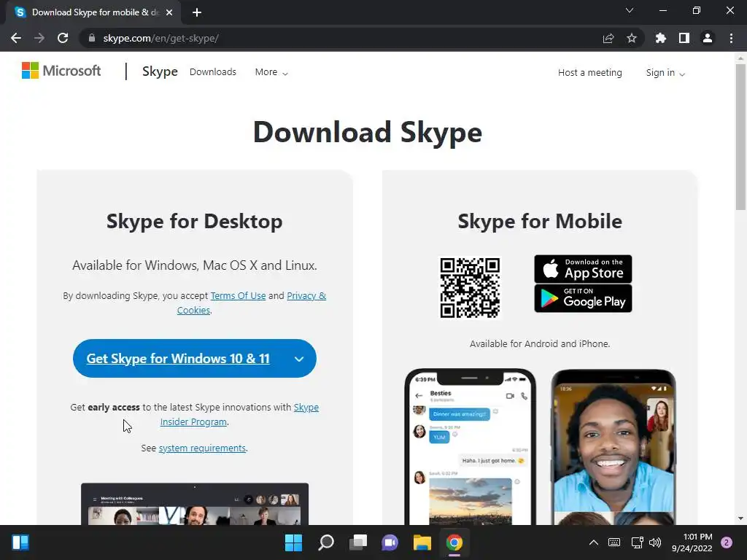The image size is (747, 560).
Task: Close the Download Skype tab
Action: coord(169,12)
